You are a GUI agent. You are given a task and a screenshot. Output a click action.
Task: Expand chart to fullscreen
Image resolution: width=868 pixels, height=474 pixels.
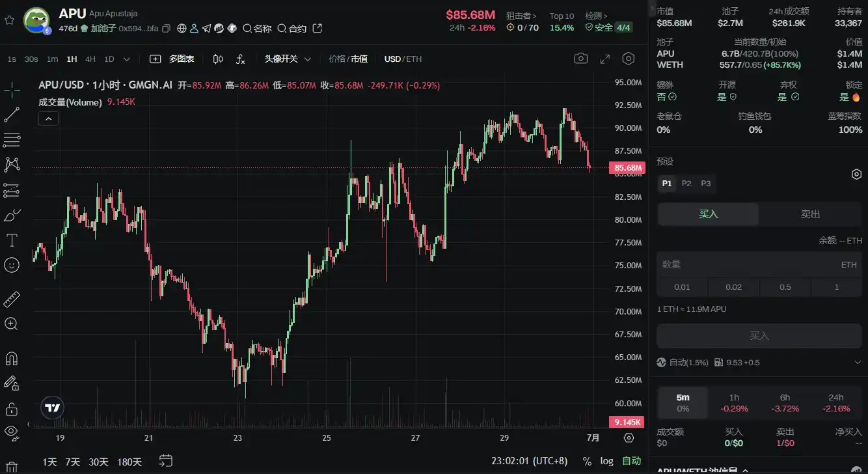tap(604, 59)
